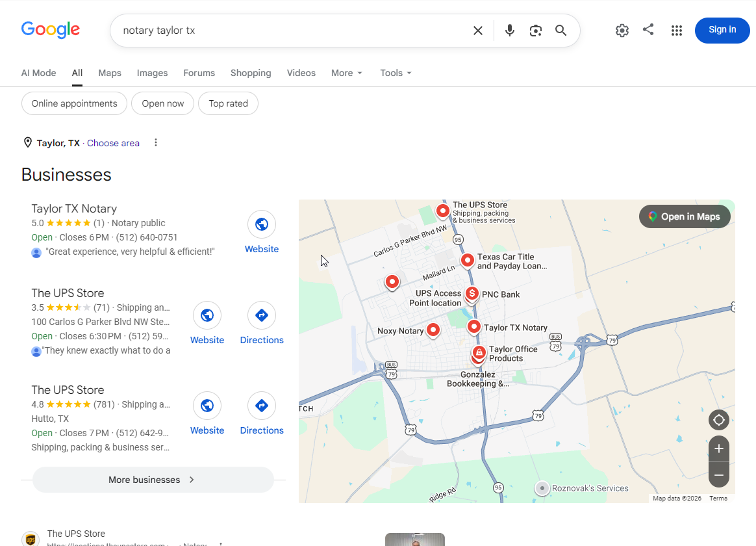Click Website icon for Taylor TX Notary

point(262,224)
